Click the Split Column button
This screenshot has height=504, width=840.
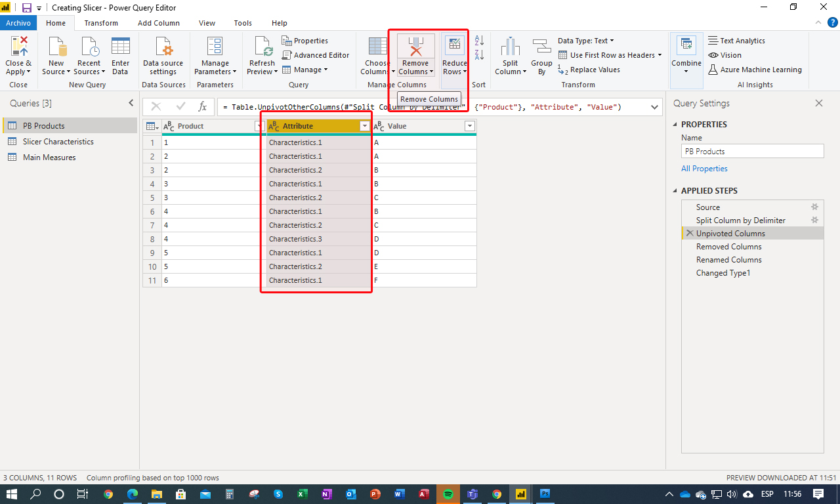tap(511, 56)
